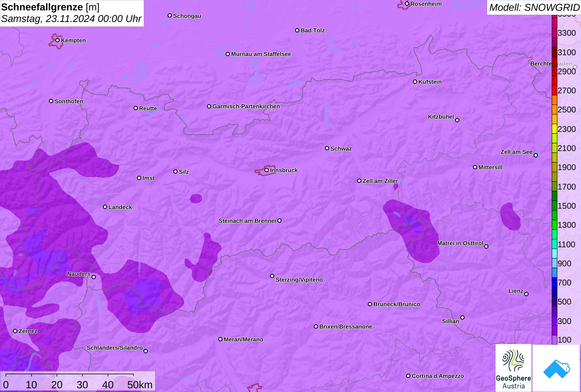Click the Modell: SNOWGRID label

[534, 7]
